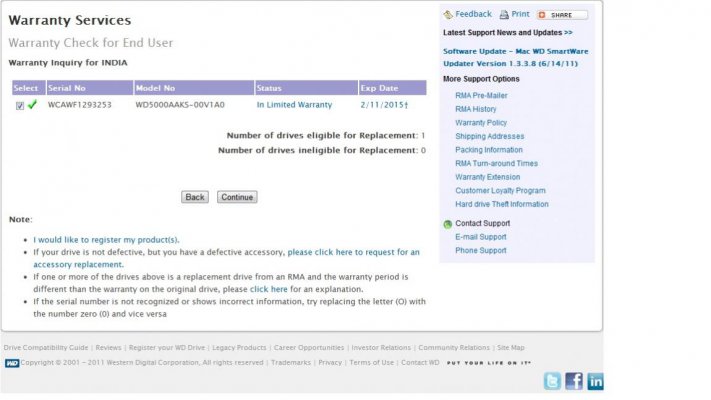Click the green checkmark beside serial WCAWF1293253
The height and width of the screenshot is (400, 711).
[x=32, y=105]
